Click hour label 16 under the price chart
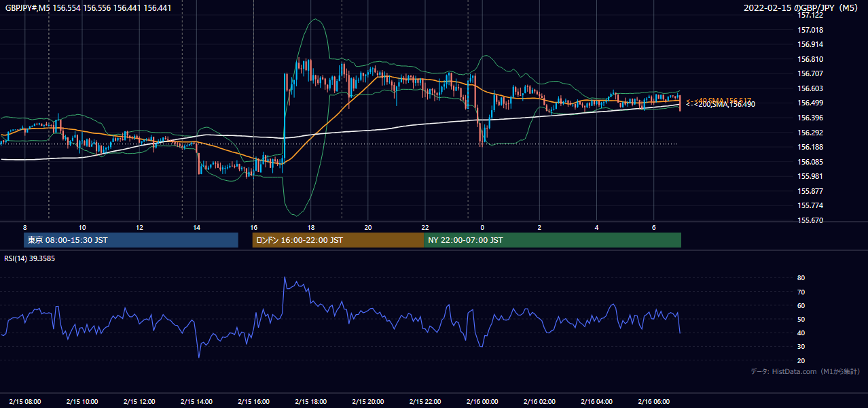The width and height of the screenshot is (868, 408). [253, 227]
